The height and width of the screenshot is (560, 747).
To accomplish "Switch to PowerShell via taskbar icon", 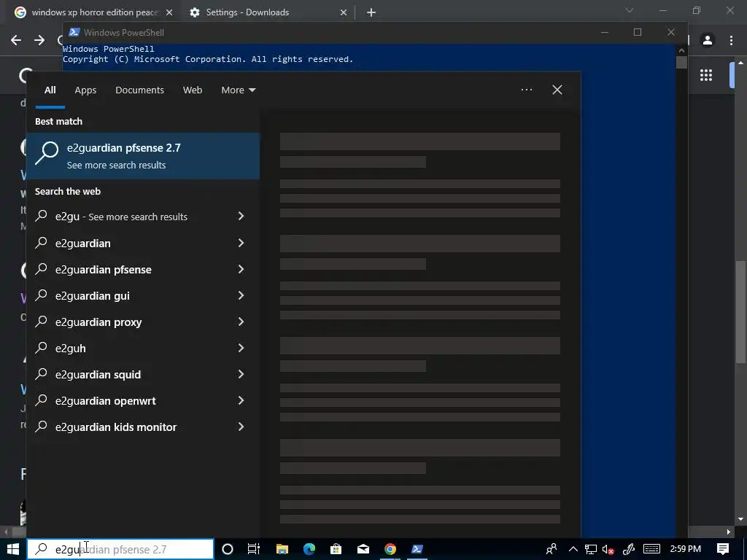I will 417,549.
